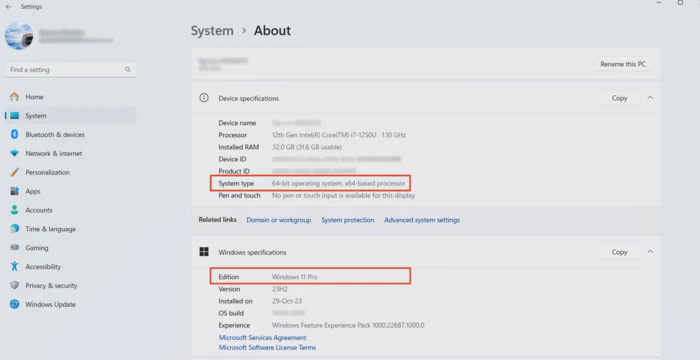Open the Personalization label in the sidebar
This screenshot has height=360, width=700.
pos(47,172)
